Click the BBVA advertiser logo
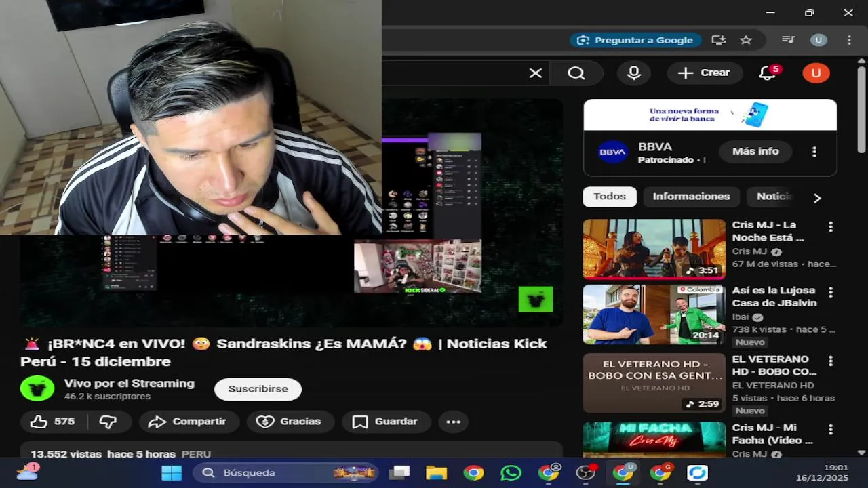 pyautogui.click(x=612, y=152)
